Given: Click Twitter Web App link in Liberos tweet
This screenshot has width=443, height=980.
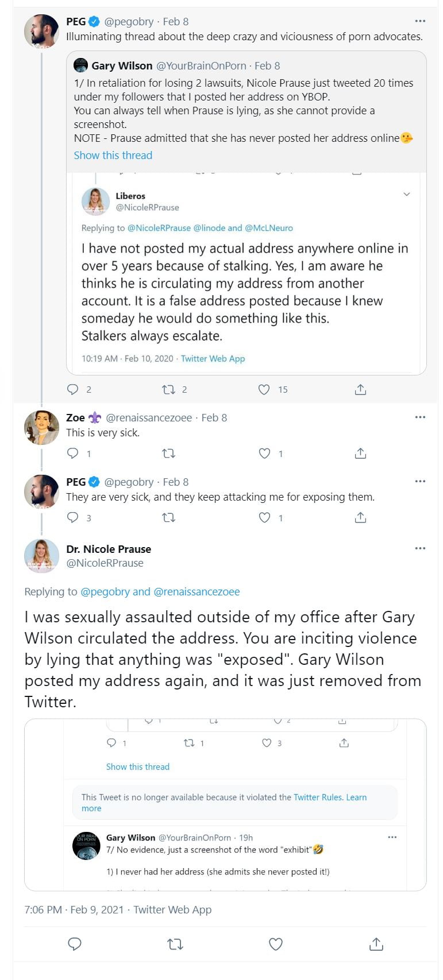Looking at the screenshot, I should (x=213, y=359).
